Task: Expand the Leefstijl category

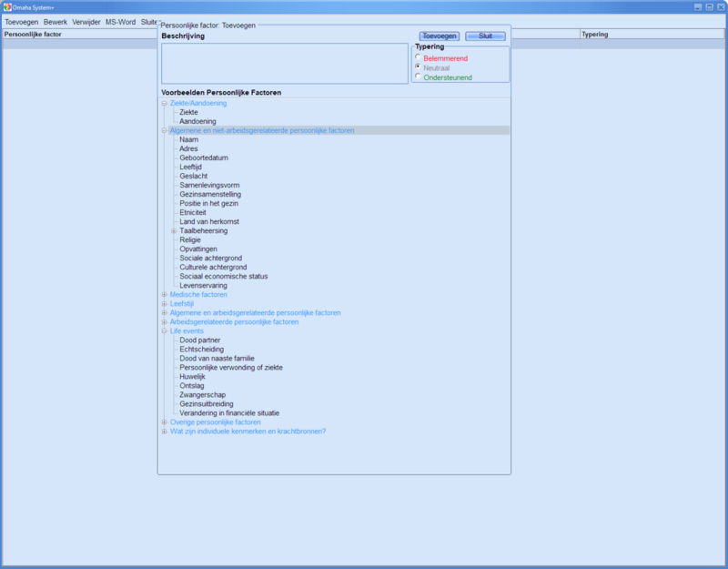Action: pos(165,303)
